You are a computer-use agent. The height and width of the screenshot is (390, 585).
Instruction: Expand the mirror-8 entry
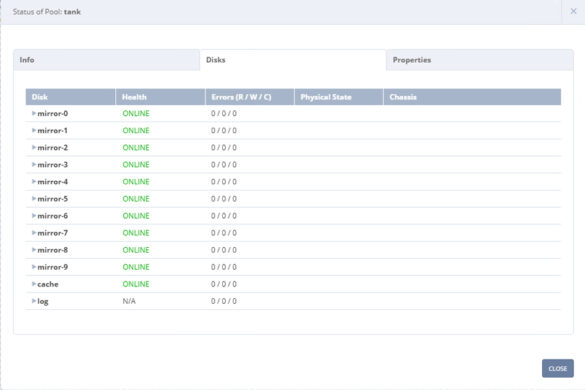pos(34,250)
